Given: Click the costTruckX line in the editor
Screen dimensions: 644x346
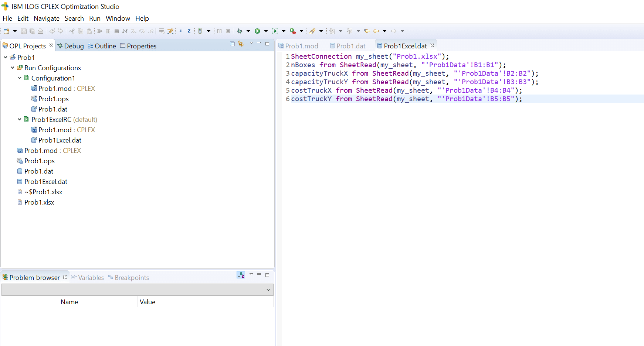Looking at the screenshot, I should [406, 90].
